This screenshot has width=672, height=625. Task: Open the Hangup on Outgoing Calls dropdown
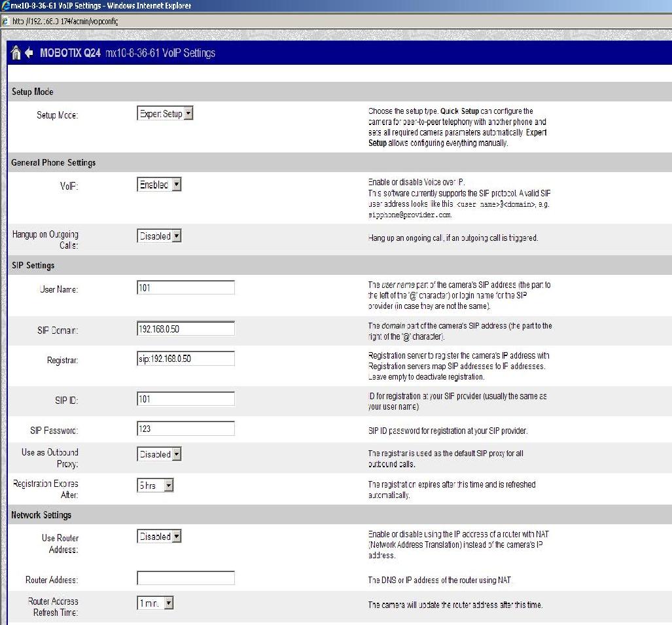point(159,236)
